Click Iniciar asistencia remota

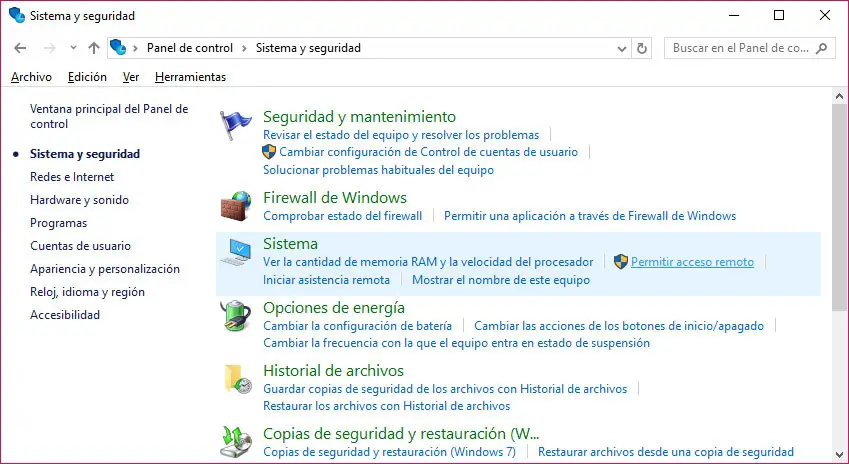(326, 280)
